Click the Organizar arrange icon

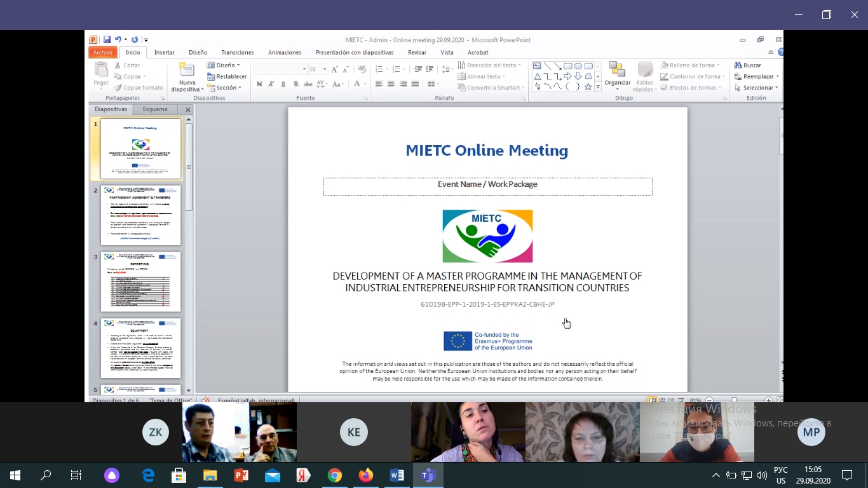coord(617,70)
